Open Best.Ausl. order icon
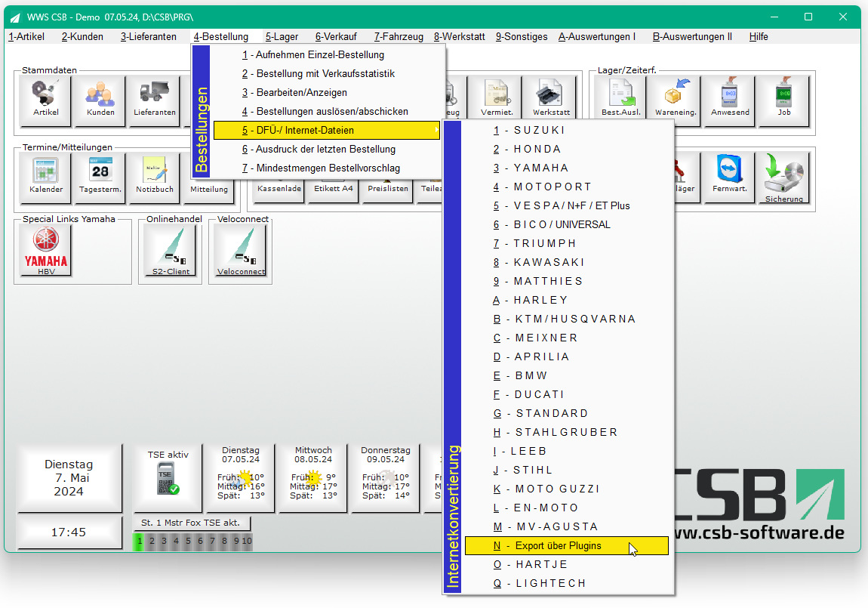 [x=620, y=98]
